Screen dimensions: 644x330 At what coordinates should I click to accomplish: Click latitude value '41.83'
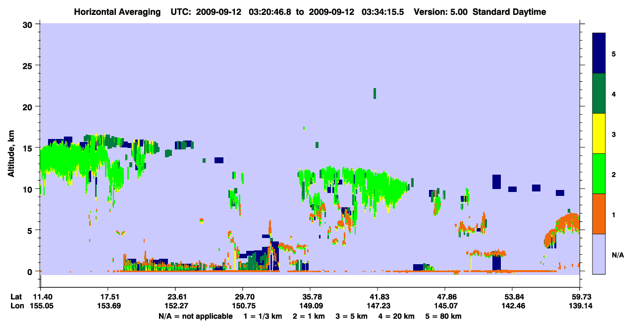[x=377, y=296]
